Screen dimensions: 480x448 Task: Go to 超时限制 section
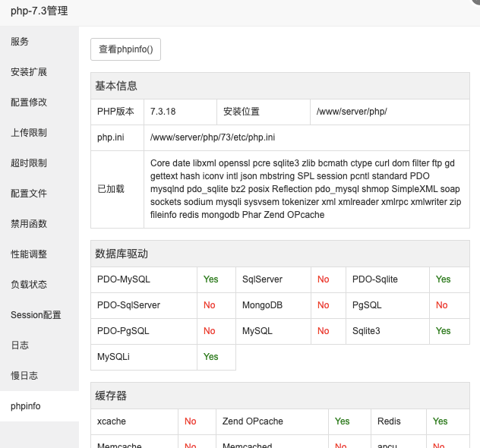pos(29,163)
